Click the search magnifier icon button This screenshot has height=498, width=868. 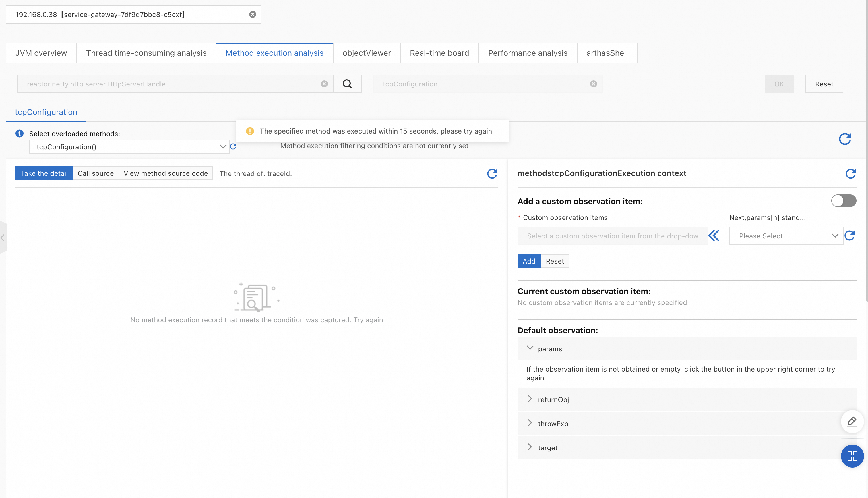pos(347,84)
